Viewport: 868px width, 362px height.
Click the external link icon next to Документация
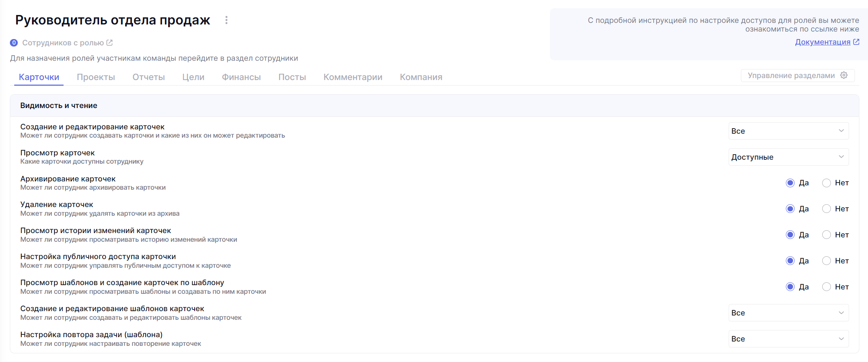pos(856,42)
